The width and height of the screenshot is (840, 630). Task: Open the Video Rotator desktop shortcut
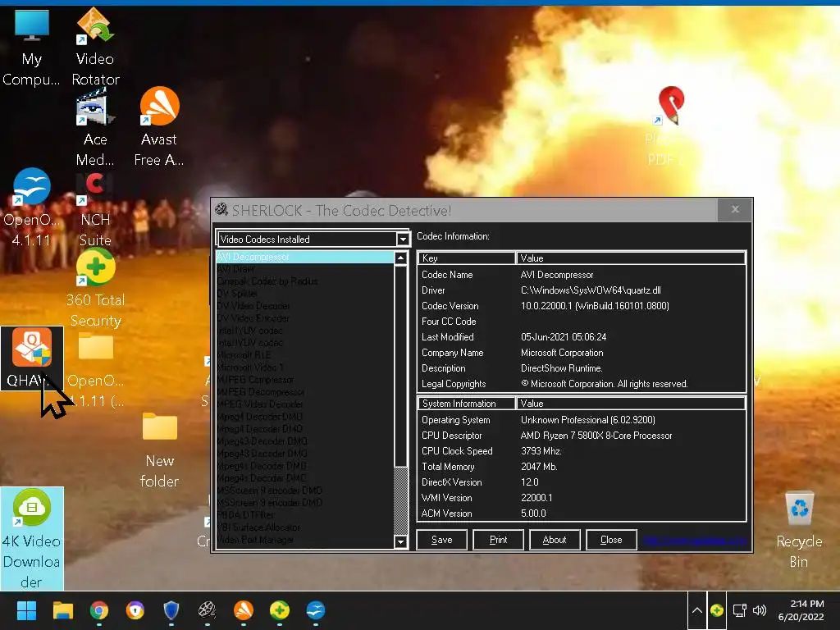[x=95, y=47]
